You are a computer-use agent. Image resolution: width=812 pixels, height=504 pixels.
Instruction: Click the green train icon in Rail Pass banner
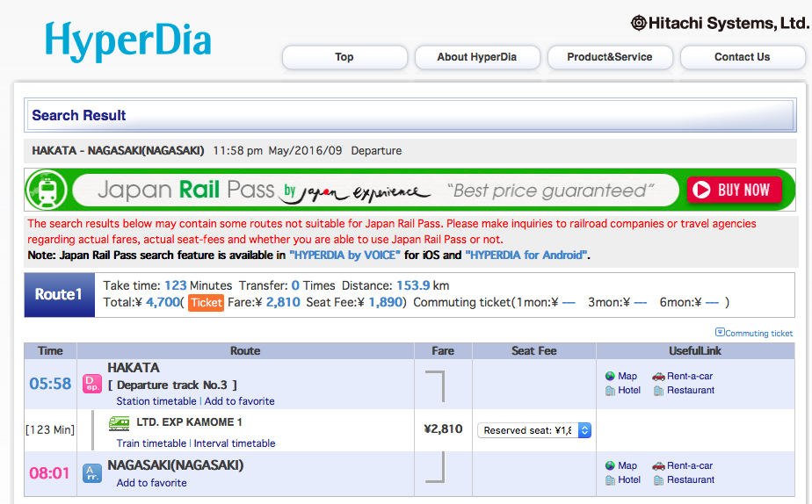click(47, 190)
